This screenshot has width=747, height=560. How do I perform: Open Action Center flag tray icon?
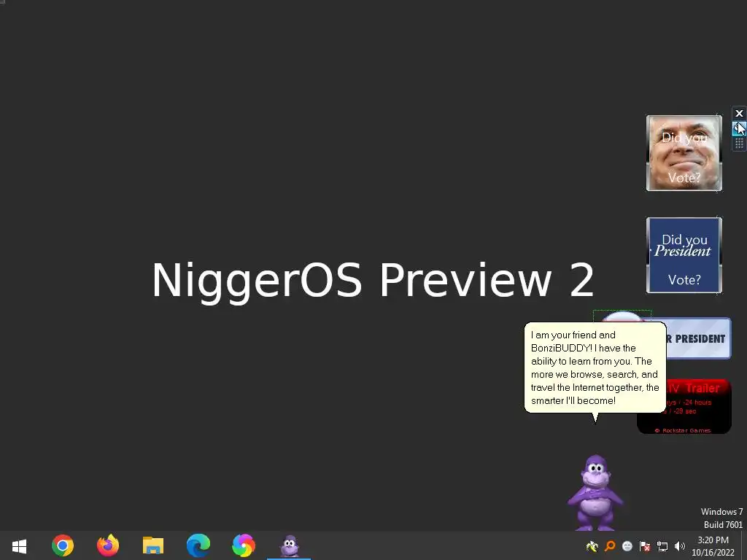click(x=645, y=546)
